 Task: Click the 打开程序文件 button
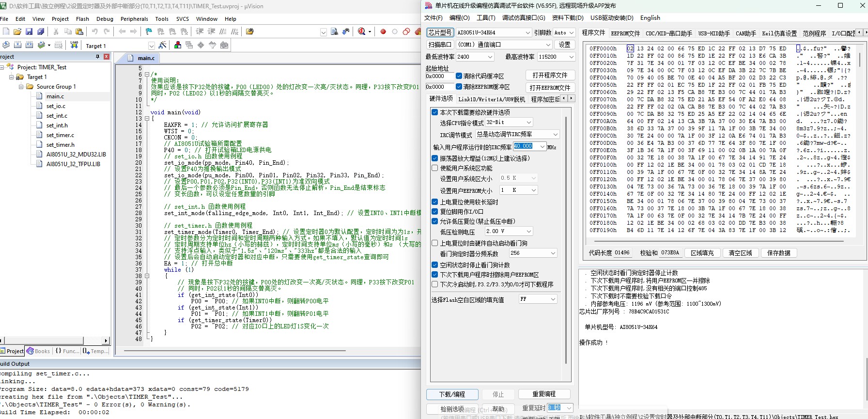[550, 75]
